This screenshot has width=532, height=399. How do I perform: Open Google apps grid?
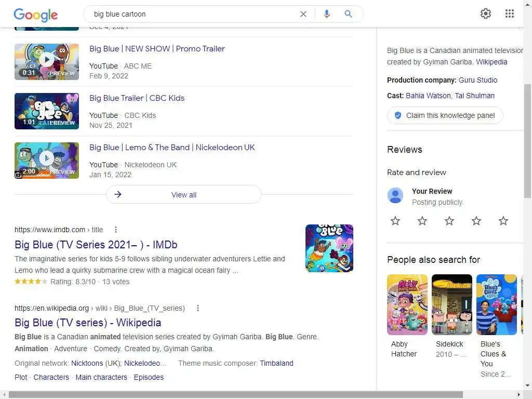pos(510,14)
